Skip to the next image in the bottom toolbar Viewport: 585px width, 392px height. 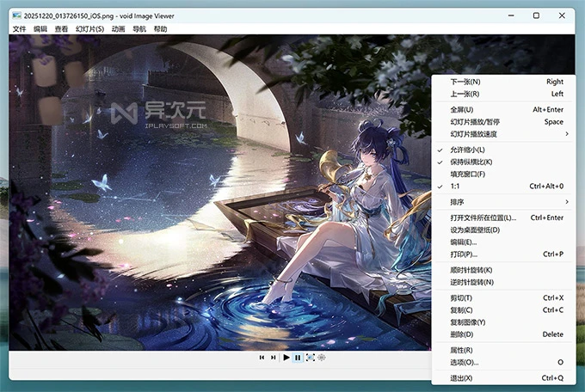pyautogui.click(x=273, y=358)
